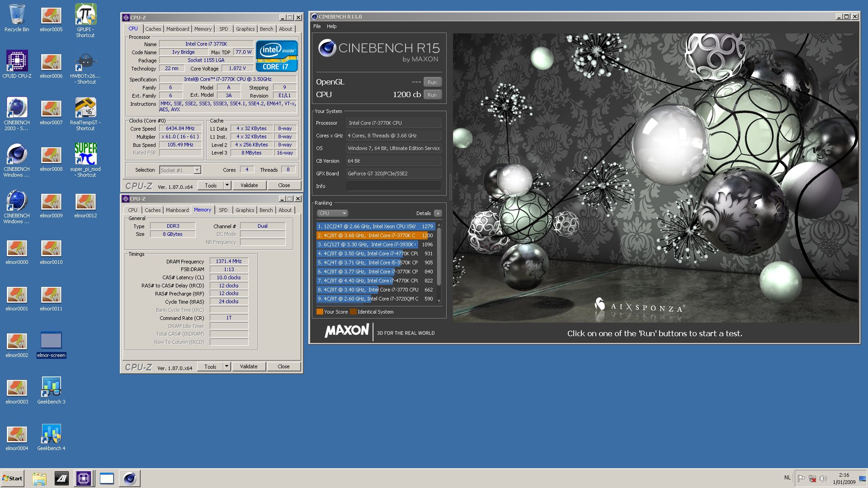Select ranking row i7-3720QM 590

375,299
